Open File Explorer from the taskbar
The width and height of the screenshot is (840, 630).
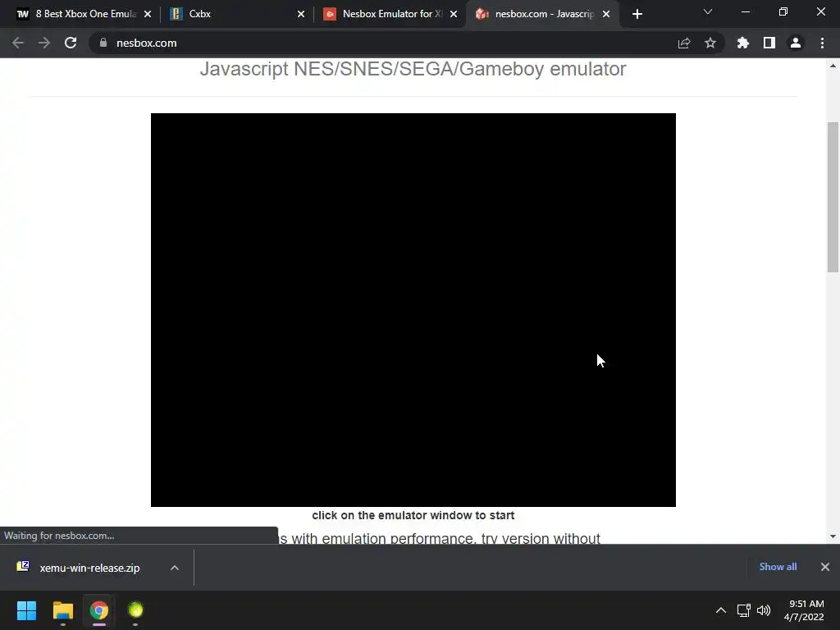[x=62, y=610]
